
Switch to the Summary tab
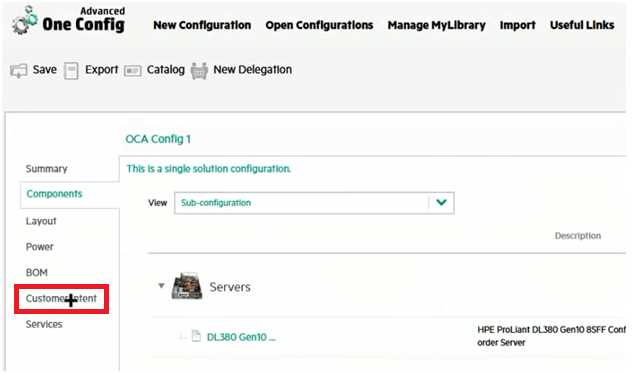tap(46, 169)
